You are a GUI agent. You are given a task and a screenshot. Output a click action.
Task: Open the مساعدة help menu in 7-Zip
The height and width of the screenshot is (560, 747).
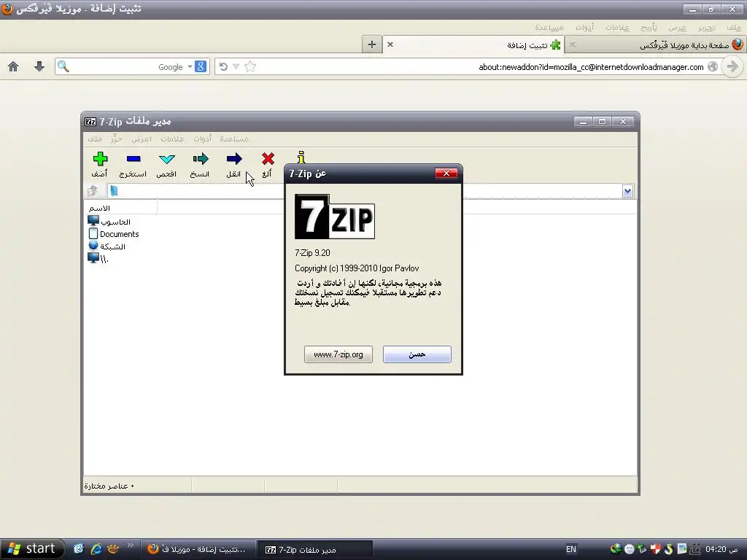[234, 139]
